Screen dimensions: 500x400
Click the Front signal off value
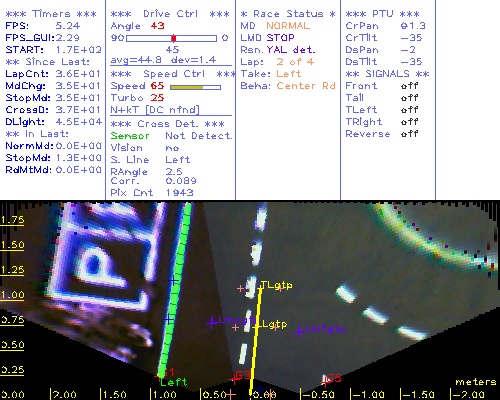pyautogui.click(x=409, y=86)
